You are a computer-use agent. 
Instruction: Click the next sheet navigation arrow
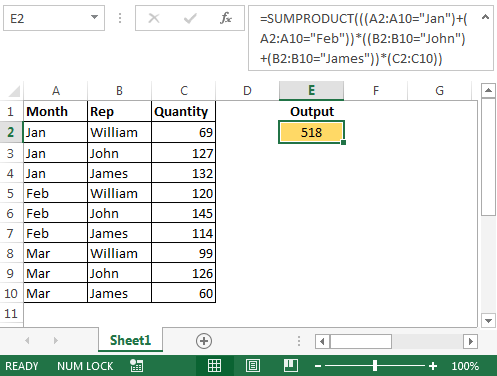(56, 340)
